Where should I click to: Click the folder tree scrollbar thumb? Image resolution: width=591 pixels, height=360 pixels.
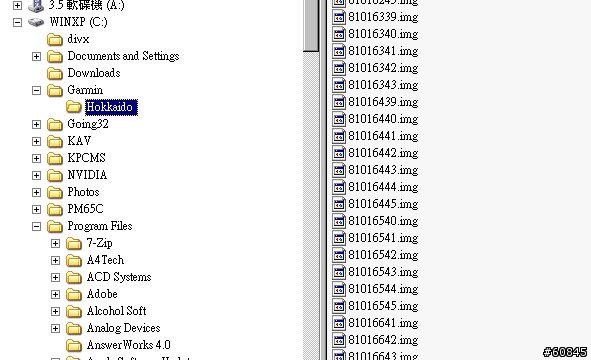(311, 25)
